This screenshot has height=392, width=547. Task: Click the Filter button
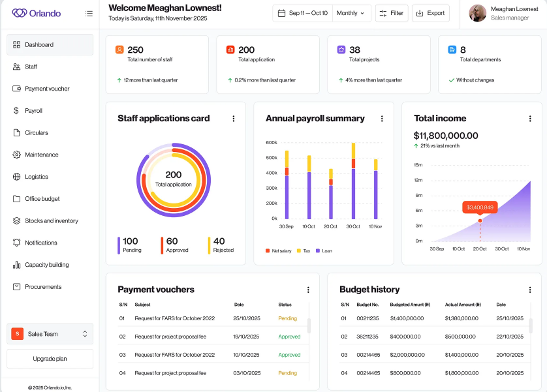tap(392, 13)
